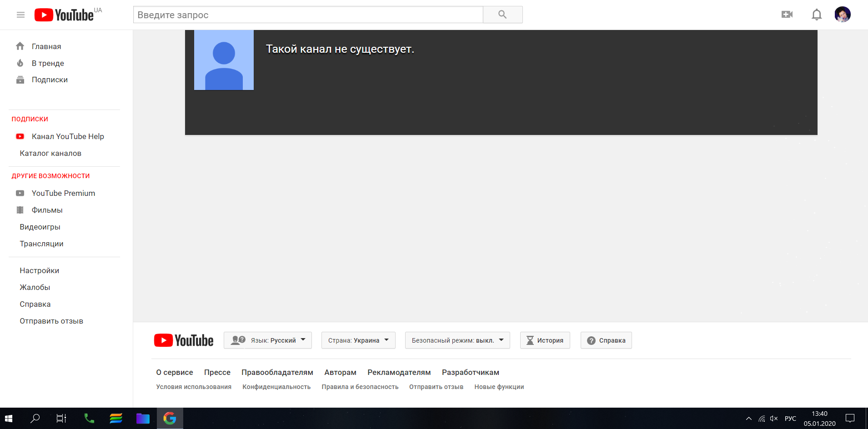Open Подписки in the sidebar
This screenshot has width=868, height=429.
[50, 80]
